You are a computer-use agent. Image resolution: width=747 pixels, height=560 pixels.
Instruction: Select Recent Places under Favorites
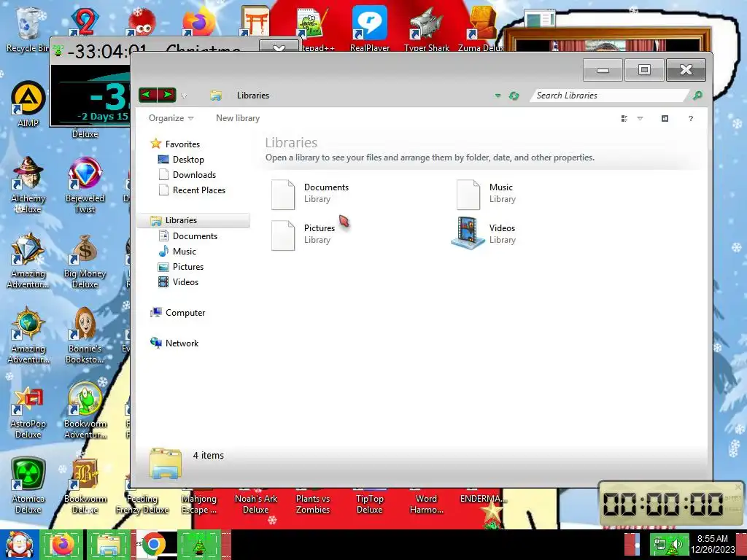pos(192,190)
